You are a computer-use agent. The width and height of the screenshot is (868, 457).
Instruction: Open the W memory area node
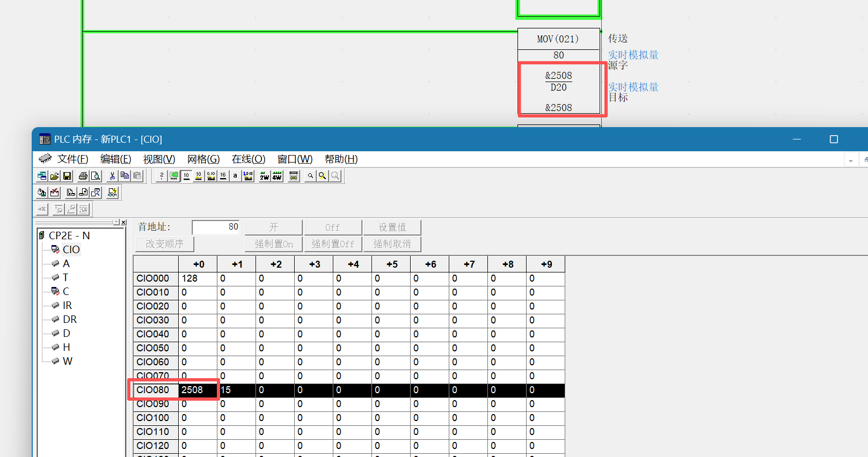tap(68, 361)
